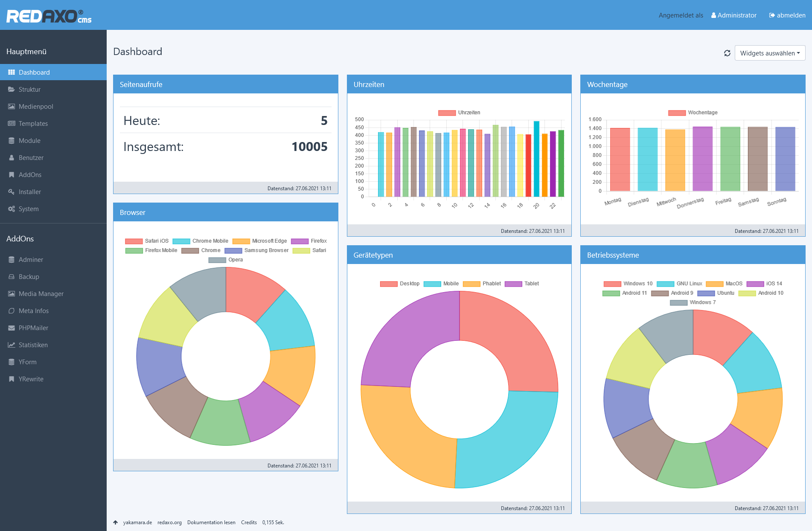Toggle the Firefox Mobile legend entry
Screen dimensions: 812x531
[151, 250]
